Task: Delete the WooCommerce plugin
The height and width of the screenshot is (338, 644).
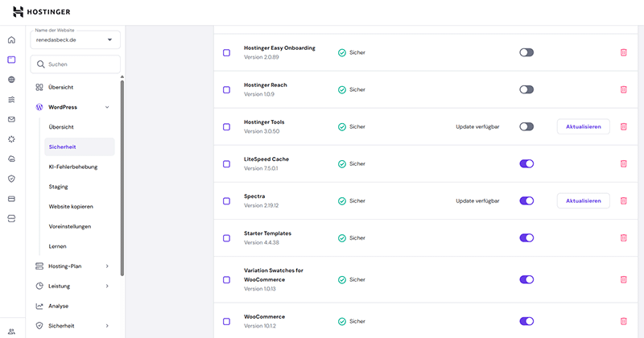Action: [623, 321]
